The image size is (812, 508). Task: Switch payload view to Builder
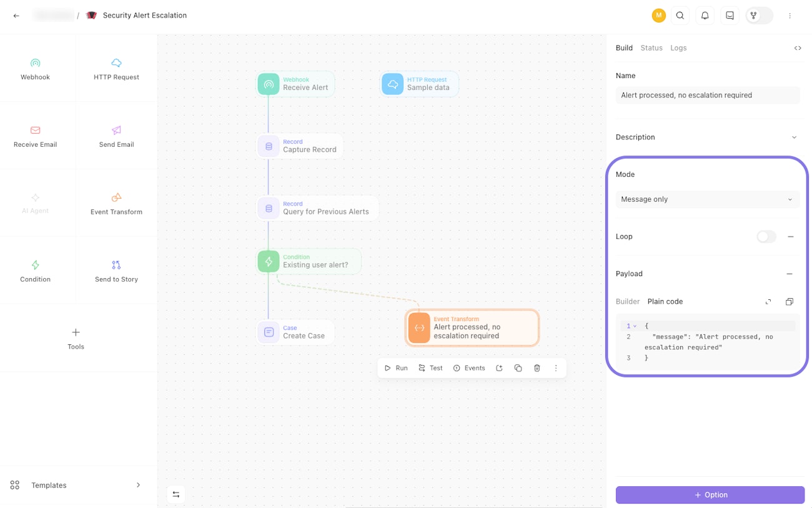point(628,302)
